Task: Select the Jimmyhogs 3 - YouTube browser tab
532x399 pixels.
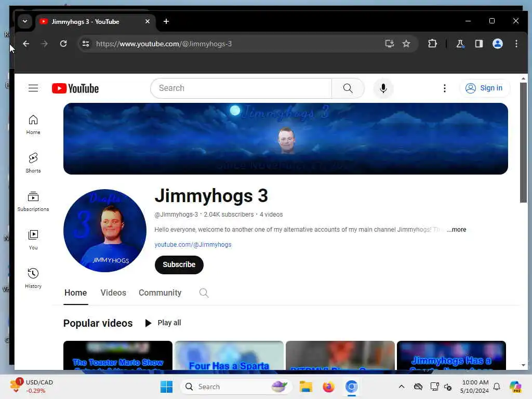Action: click(x=96, y=22)
